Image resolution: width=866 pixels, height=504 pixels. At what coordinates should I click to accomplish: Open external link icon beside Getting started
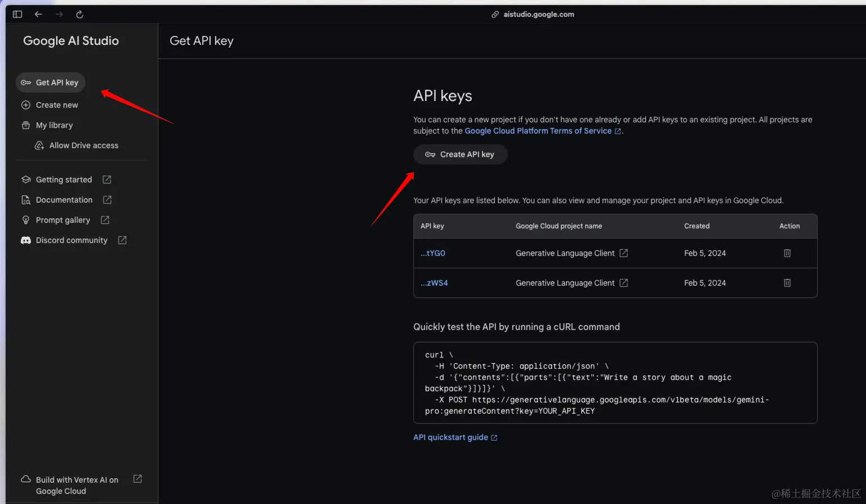point(107,180)
